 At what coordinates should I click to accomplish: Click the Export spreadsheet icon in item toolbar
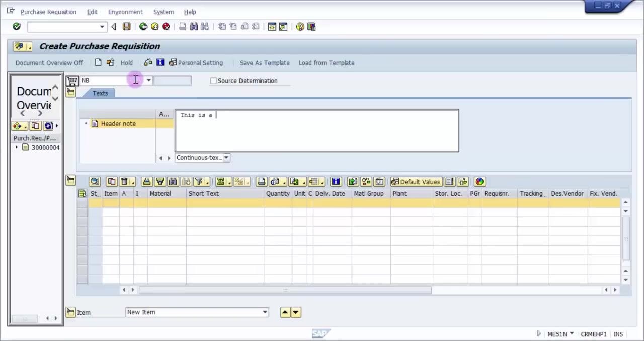click(x=295, y=182)
